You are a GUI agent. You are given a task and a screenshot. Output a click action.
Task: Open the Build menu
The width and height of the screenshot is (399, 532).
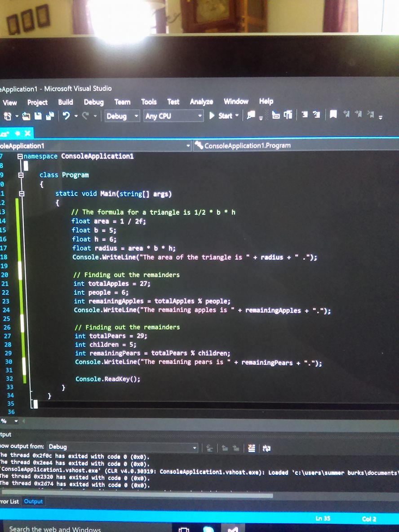[x=66, y=102]
